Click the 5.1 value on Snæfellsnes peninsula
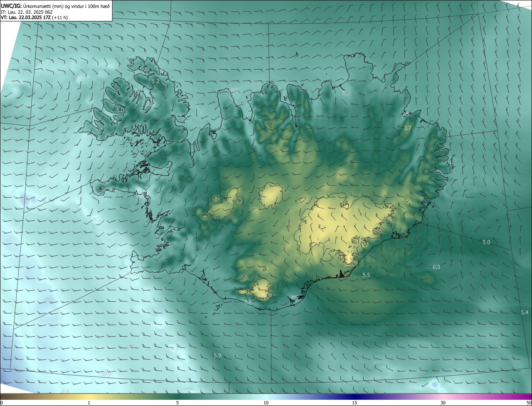 (100, 189)
